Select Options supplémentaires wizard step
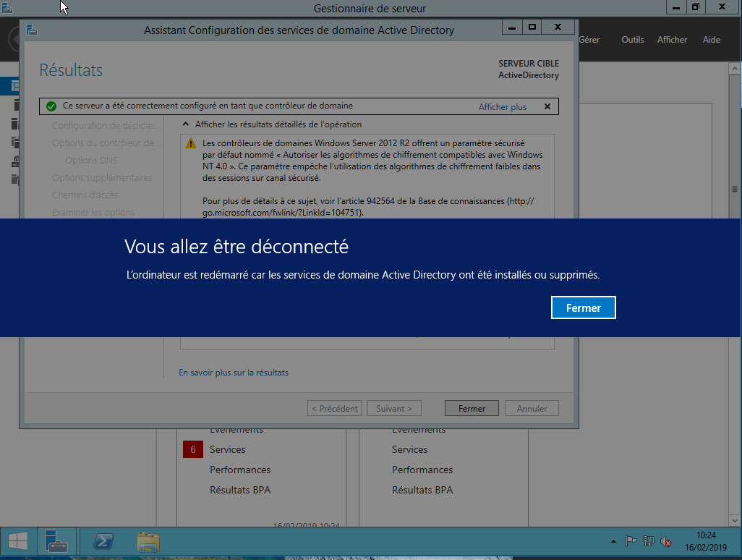The width and height of the screenshot is (742, 560). pos(102,177)
